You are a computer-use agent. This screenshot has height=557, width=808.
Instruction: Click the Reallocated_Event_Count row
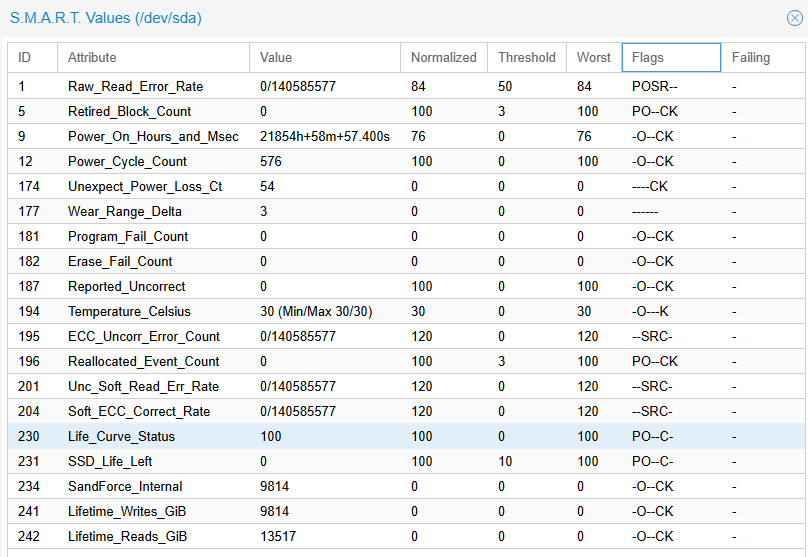(143, 362)
